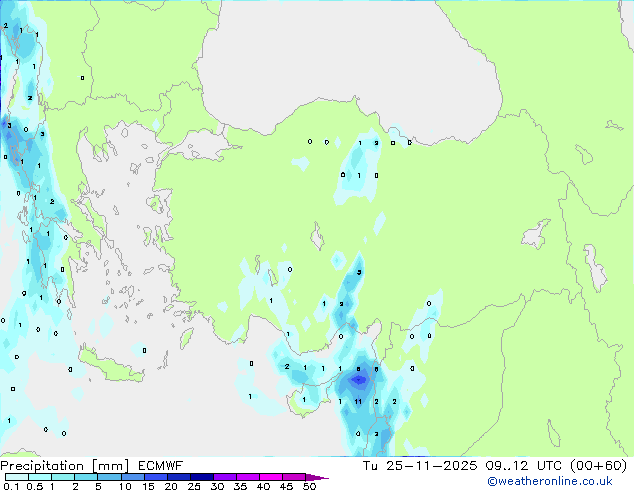This screenshot has width=634, height=490.
Task: Pick the 15–20 mm legend swatch
Action: 155,477
